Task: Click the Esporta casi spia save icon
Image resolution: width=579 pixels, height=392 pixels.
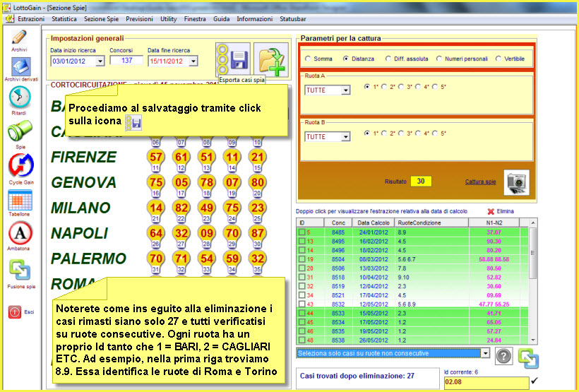Action: 233,59
